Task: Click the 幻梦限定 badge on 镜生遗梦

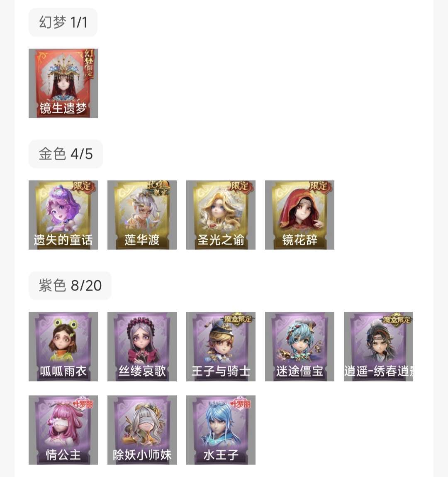Action: pos(89,64)
